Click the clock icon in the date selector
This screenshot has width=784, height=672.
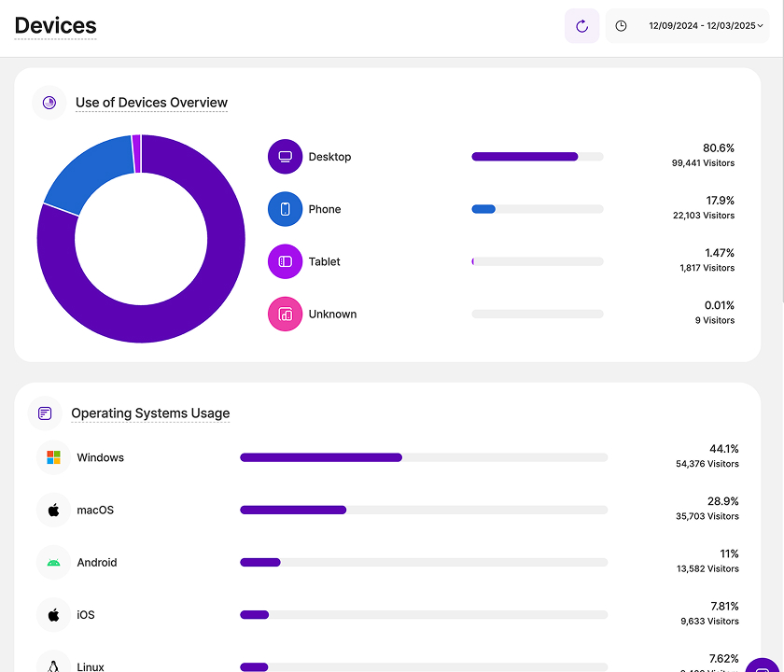click(621, 25)
